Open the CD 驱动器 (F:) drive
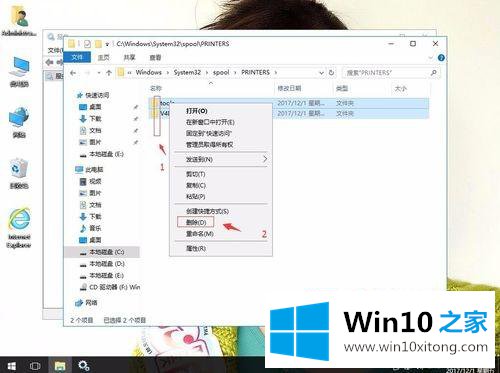 (114, 287)
